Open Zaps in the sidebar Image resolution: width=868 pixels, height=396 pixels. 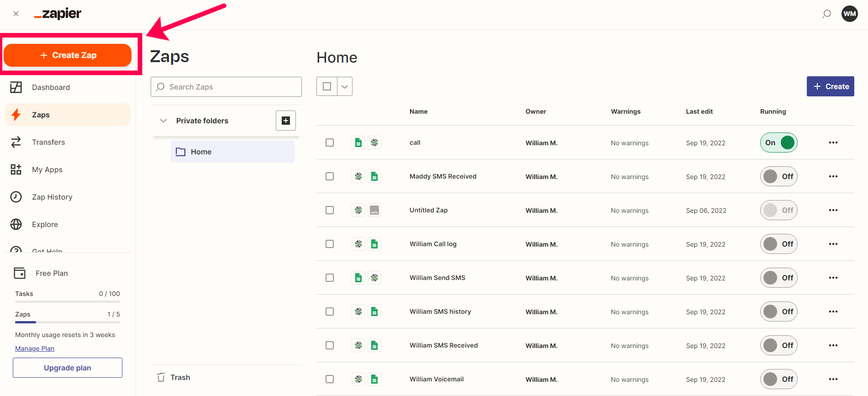[68, 115]
